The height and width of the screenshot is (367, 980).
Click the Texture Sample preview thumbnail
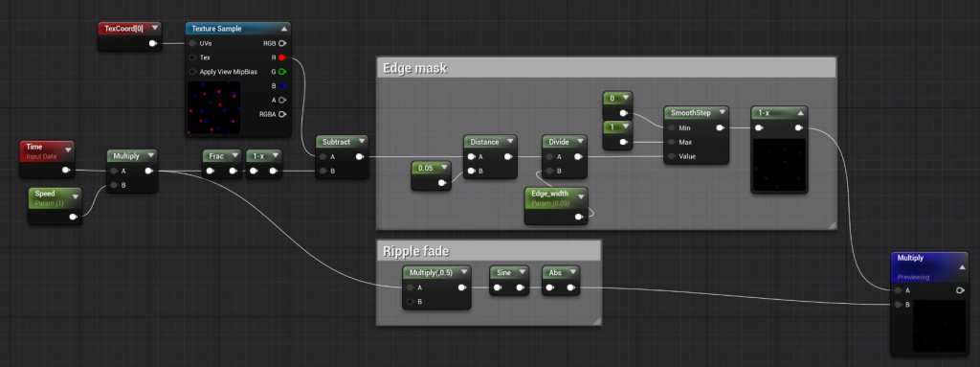[x=213, y=107]
